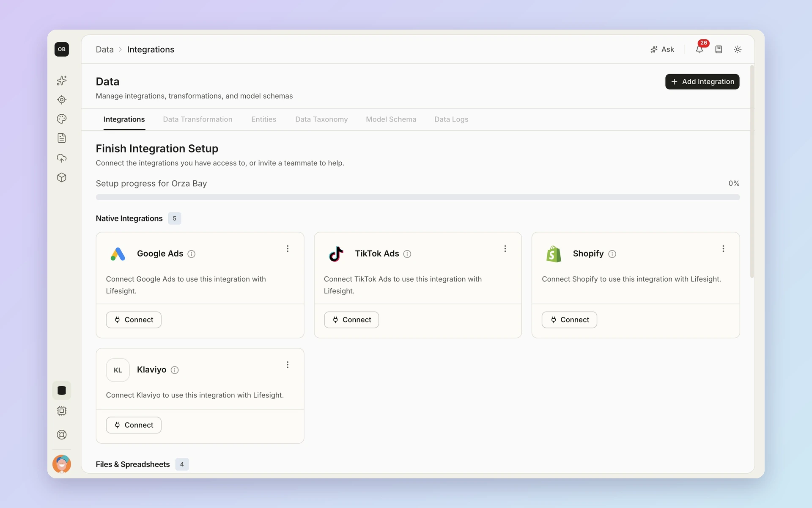Image resolution: width=812 pixels, height=508 pixels.
Task: Switch to the Data Taxonomy tab
Action: [321, 119]
